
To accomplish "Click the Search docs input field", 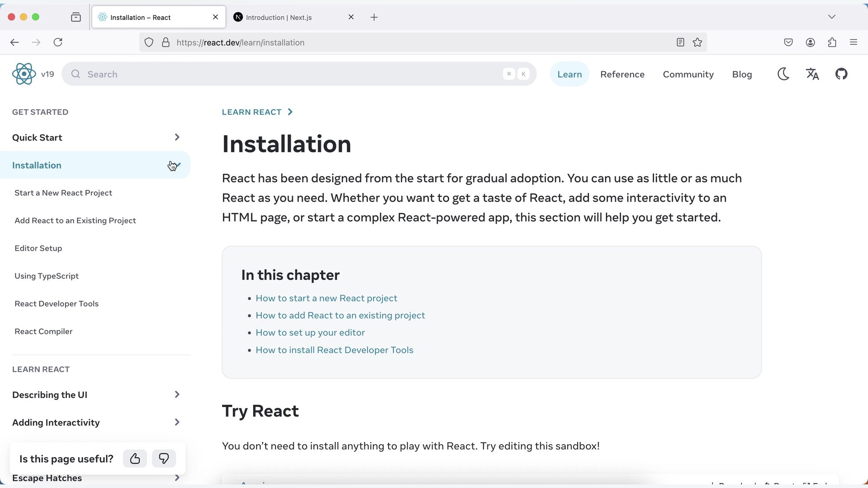I will (x=299, y=74).
